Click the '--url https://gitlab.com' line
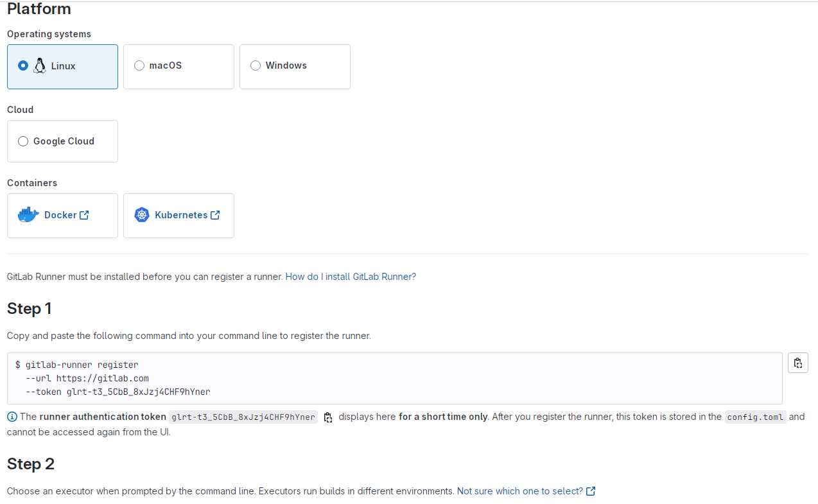The image size is (818, 504). (x=87, y=378)
